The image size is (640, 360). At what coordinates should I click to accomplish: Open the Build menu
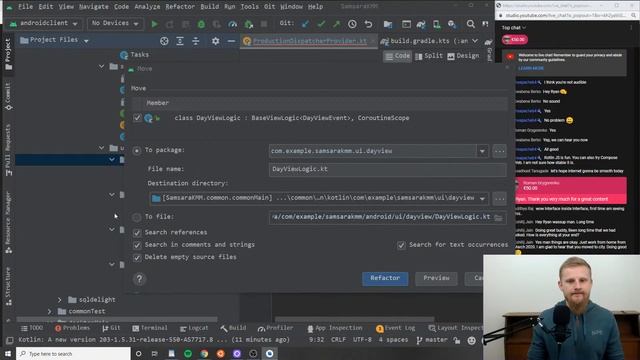209,7
